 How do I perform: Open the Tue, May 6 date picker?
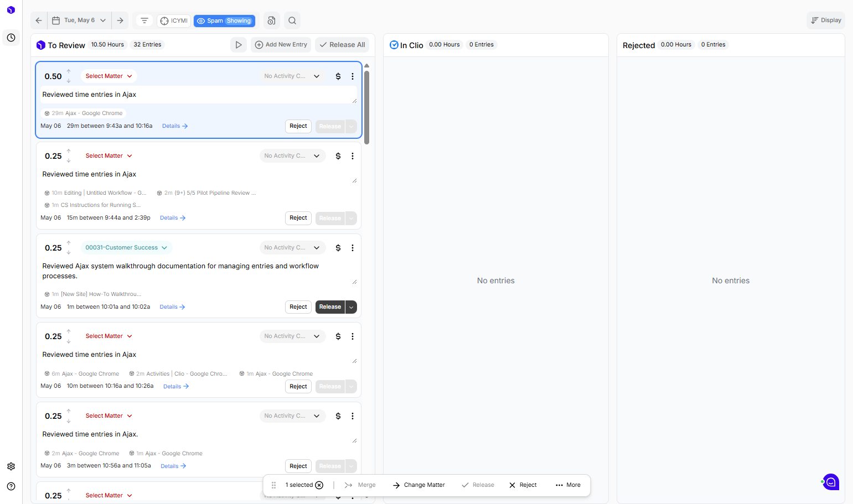coord(79,20)
